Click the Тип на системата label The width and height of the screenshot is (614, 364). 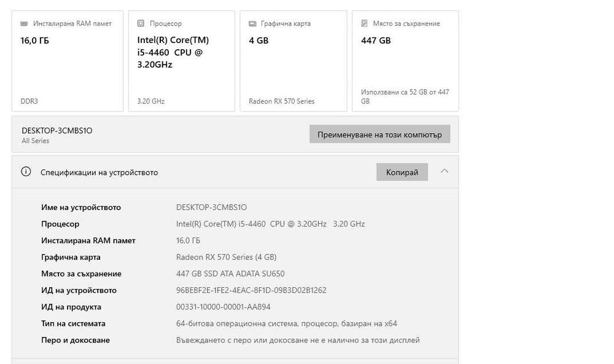(x=73, y=323)
